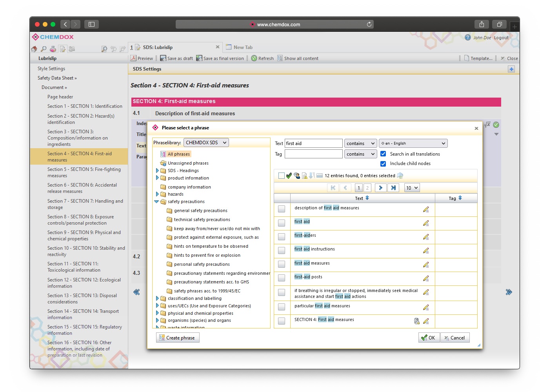
Task: Expand 'classification and labelling' tree node
Action: (158, 298)
